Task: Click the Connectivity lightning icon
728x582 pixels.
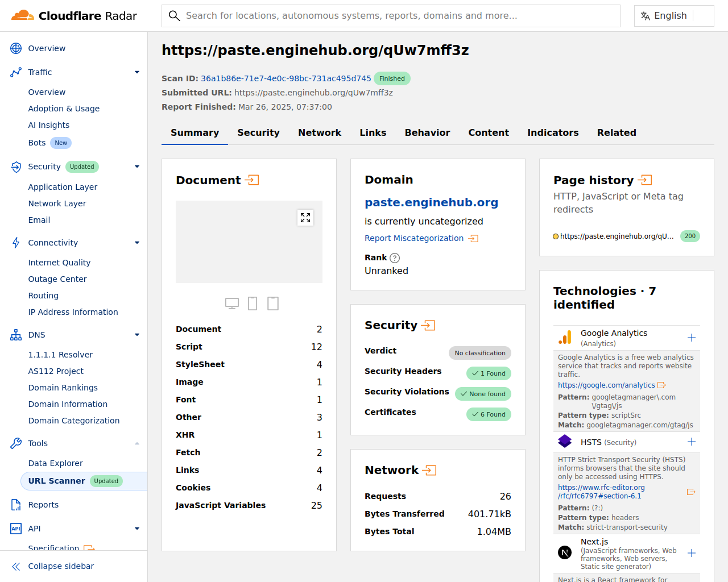Action: tap(16, 243)
